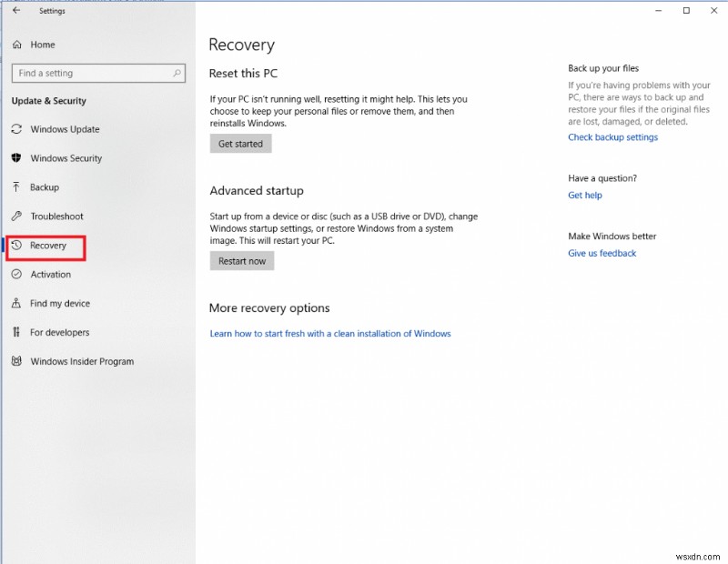The height and width of the screenshot is (564, 728).
Task: Click the Get help link
Action: pyautogui.click(x=584, y=195)
